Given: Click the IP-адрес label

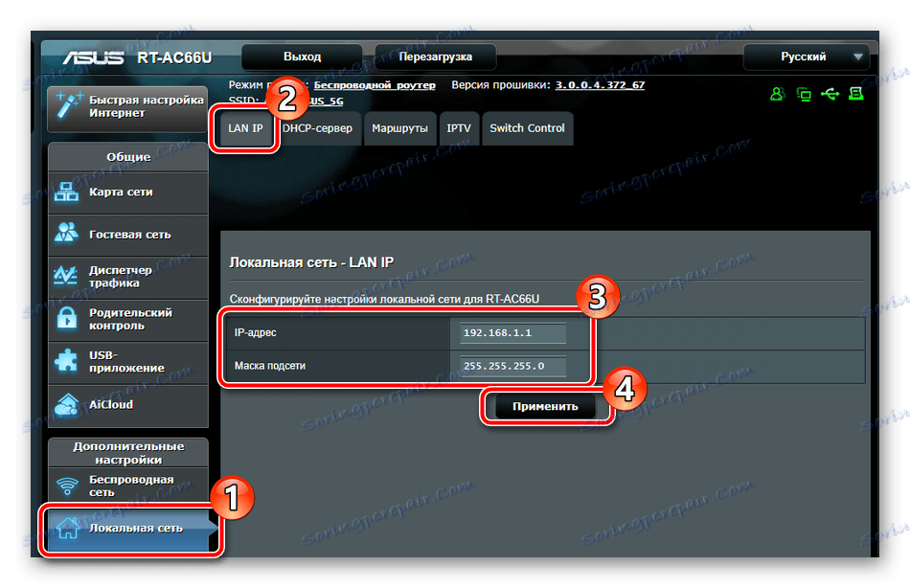Looking at the screenshot, I should pyautogui.click(x=256, y=332).
